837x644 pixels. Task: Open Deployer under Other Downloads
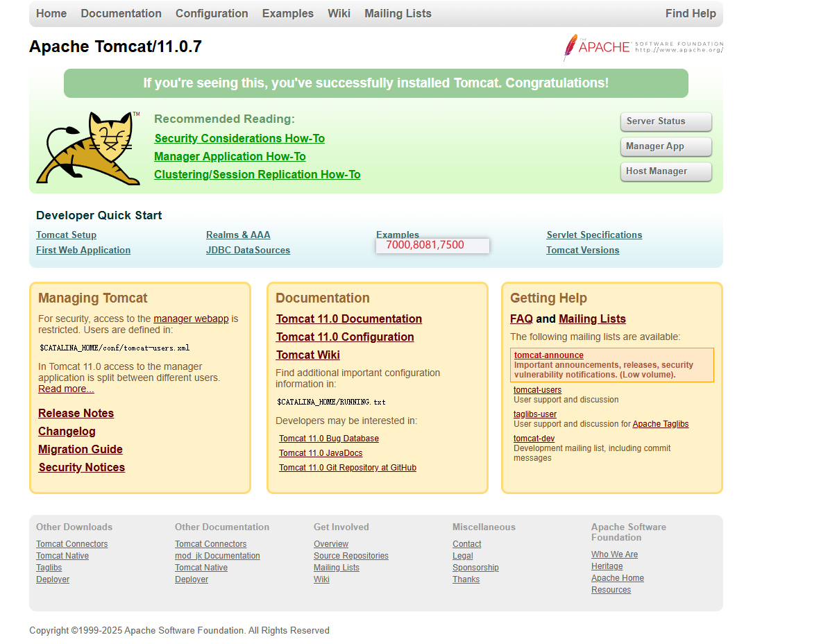tap(53, 579)
